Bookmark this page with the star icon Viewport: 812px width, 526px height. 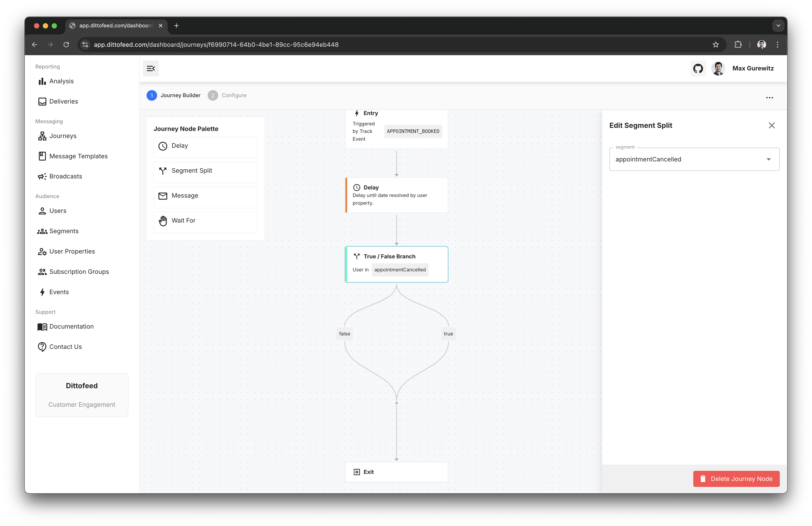pos(715,45)
